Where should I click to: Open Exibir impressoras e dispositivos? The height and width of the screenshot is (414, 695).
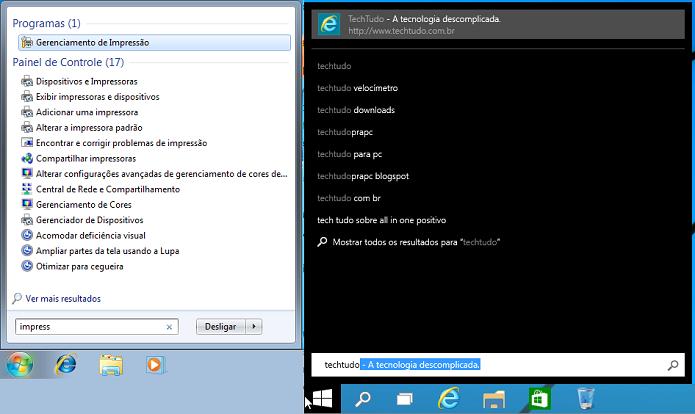(x=98, y=97)
